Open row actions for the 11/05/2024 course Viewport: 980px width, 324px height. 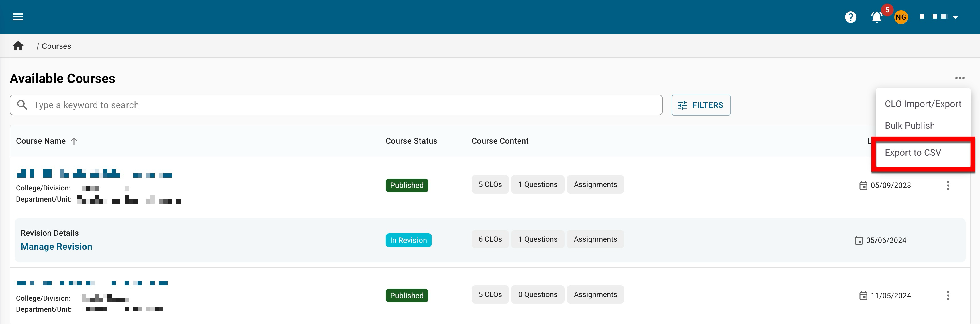coord(948,295)
